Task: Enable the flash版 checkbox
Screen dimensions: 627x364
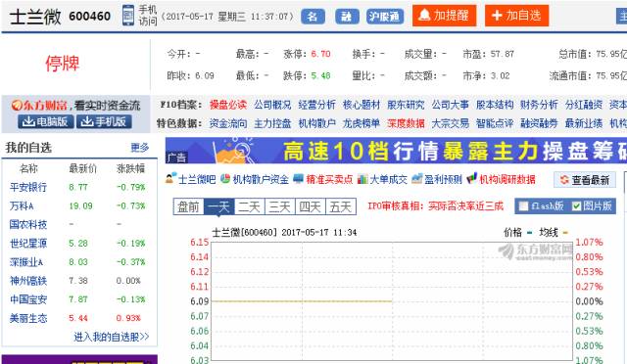Action: point(523,206)
